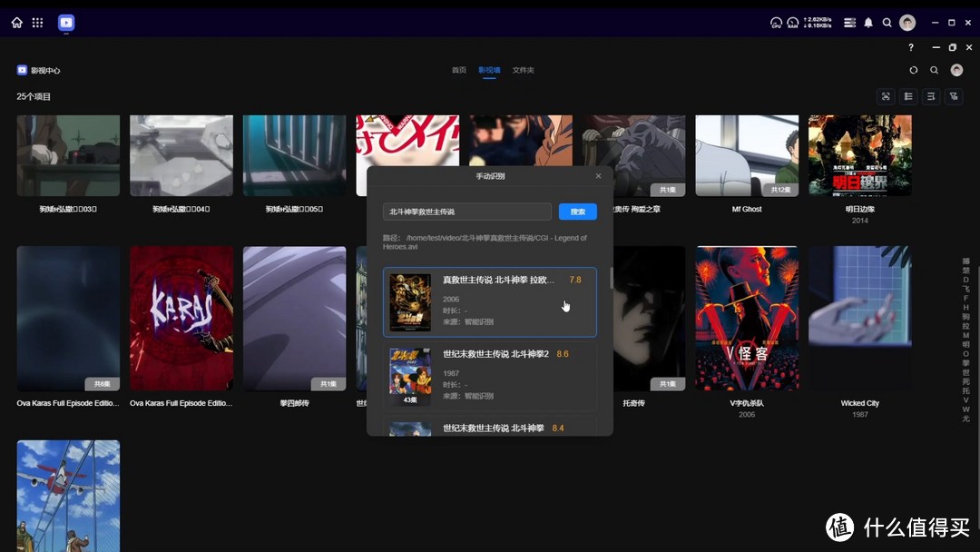Jump to index character 托

coord(965,390)
